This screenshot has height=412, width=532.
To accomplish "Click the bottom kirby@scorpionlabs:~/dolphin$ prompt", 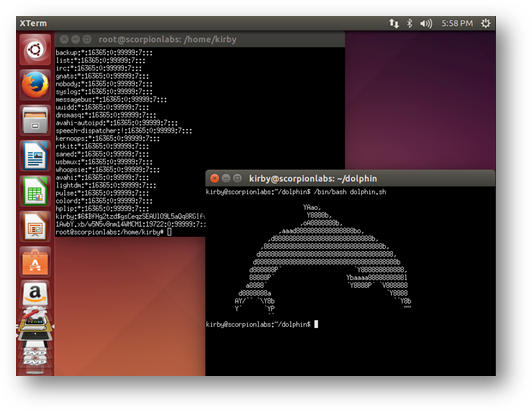I will tap(258, 324).
